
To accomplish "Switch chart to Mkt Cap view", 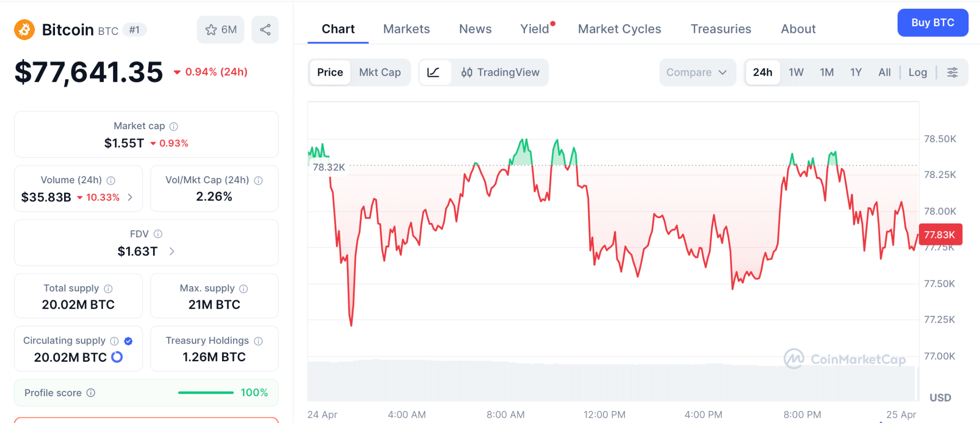I will point(380,72).
